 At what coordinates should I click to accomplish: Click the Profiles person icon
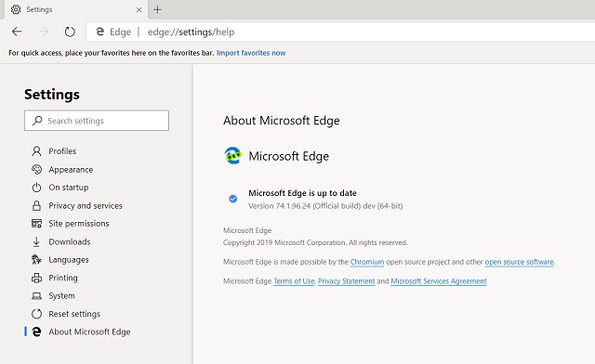(x=36, y=151)
